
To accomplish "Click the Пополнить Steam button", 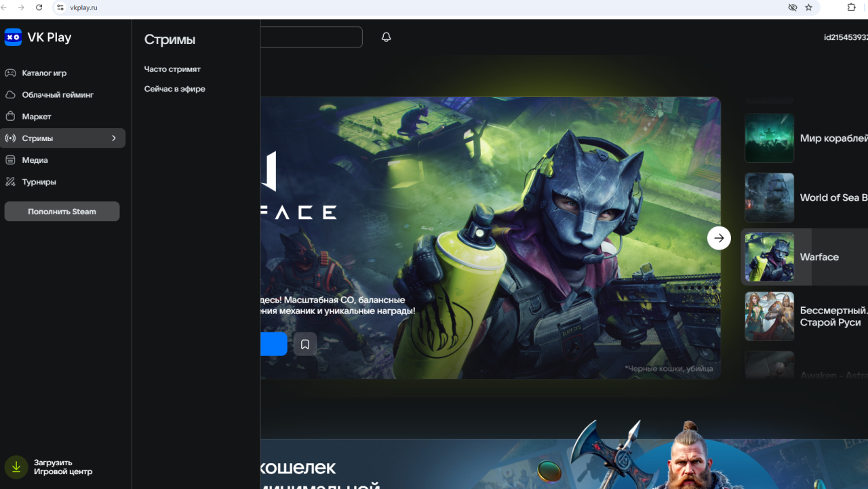I will point(62,212).
